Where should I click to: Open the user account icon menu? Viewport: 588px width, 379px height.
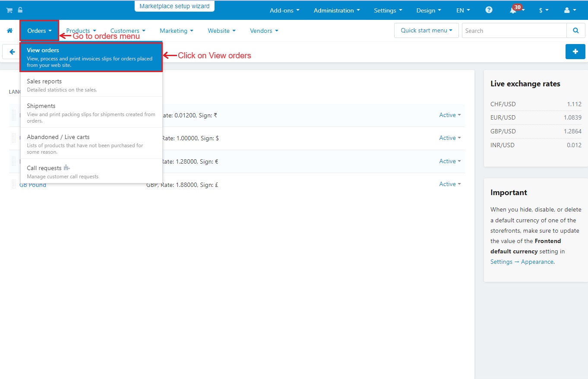(x=570, y=10)
